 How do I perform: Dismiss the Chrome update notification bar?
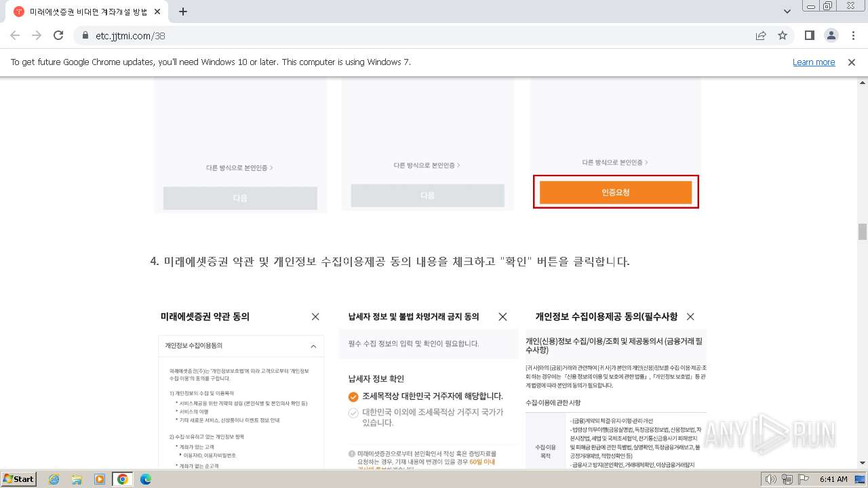852,62
